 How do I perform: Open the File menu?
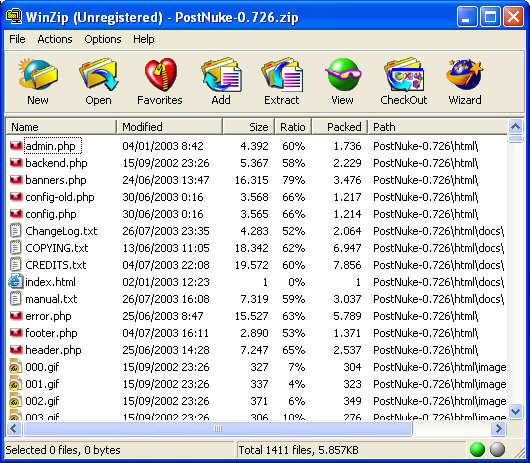coord(17,39)
